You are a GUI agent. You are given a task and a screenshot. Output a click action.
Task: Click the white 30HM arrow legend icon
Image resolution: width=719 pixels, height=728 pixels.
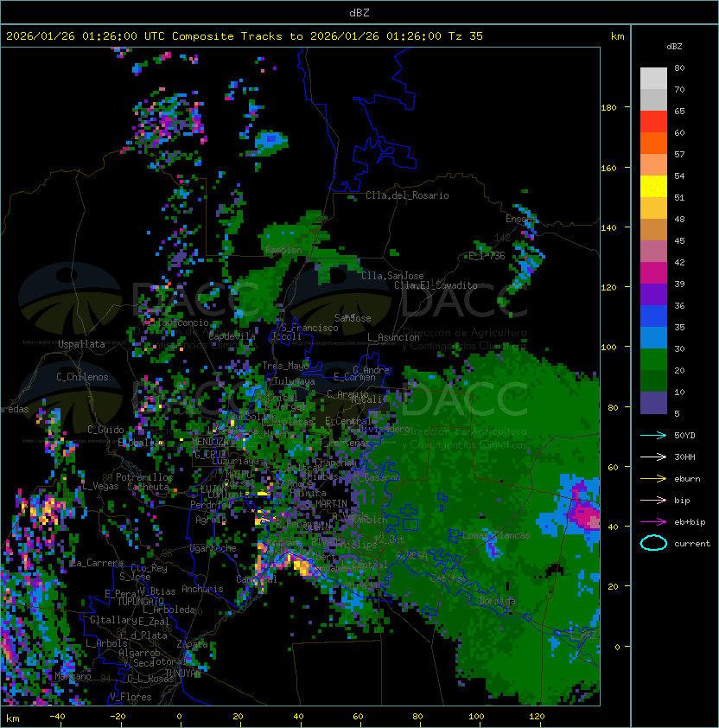[x=653, y=457]
